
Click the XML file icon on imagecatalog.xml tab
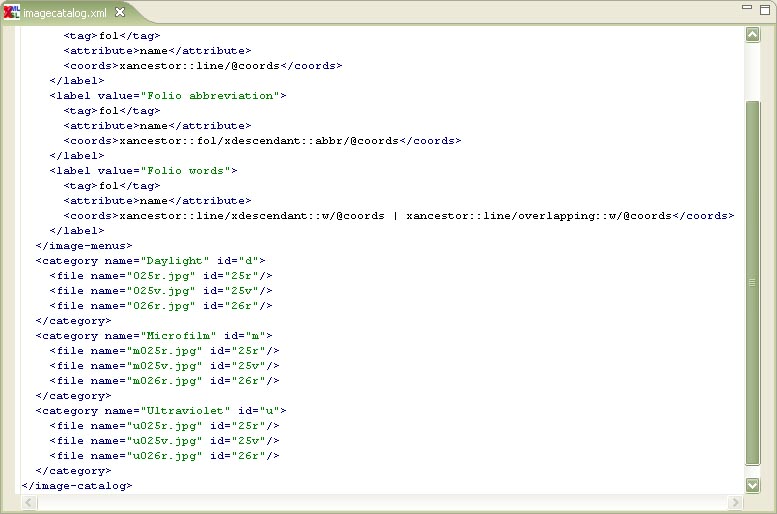[x=11, y=12]
